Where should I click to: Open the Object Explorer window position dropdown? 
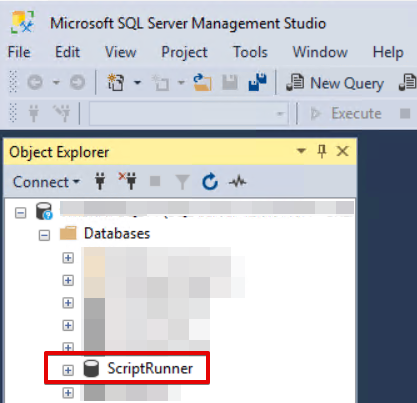[301, 151]
